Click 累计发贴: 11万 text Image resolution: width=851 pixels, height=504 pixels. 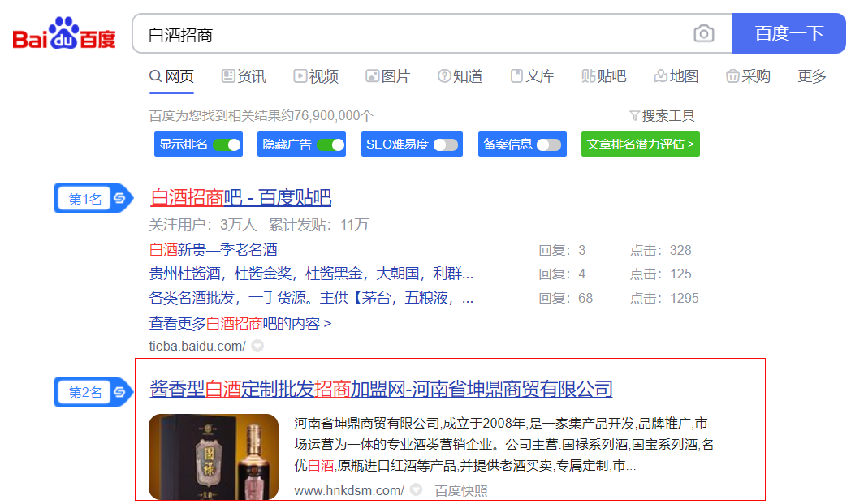[x=318, y=225]
